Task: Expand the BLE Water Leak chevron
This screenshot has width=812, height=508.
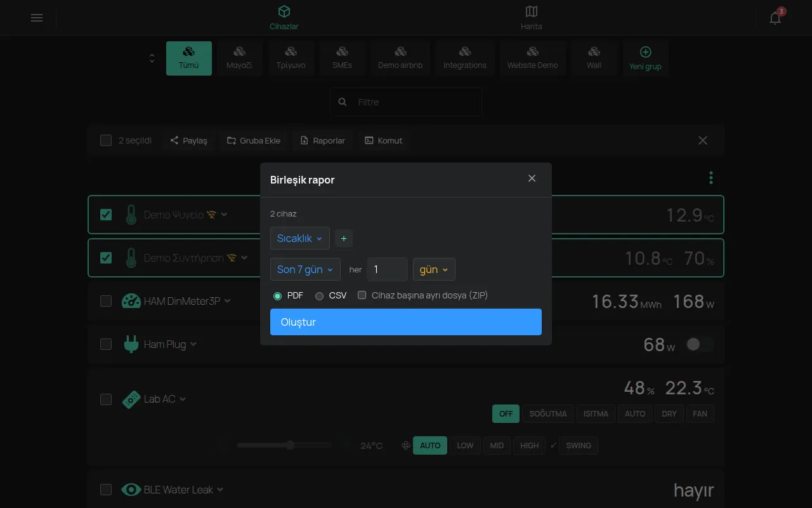Action: (x=220, y=490)
